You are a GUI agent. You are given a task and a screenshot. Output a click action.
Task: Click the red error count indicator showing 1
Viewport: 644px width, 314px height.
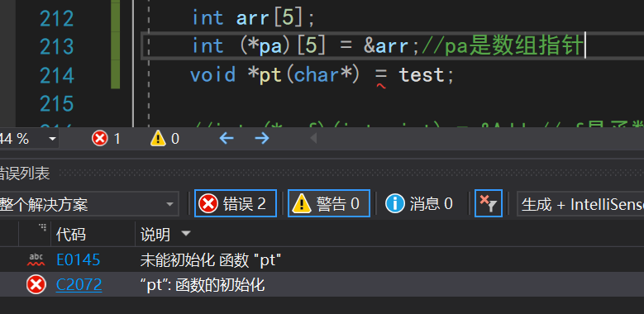(x=107, y=139)
